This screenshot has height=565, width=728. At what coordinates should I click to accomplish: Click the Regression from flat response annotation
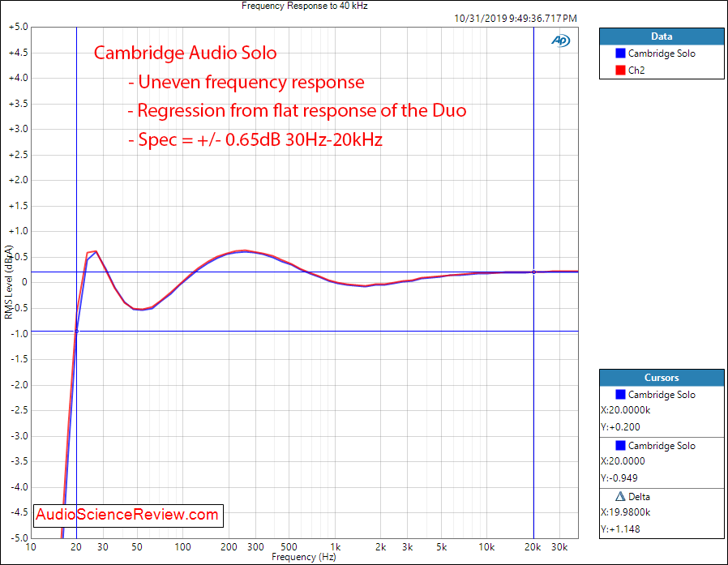tap(298, 110)
